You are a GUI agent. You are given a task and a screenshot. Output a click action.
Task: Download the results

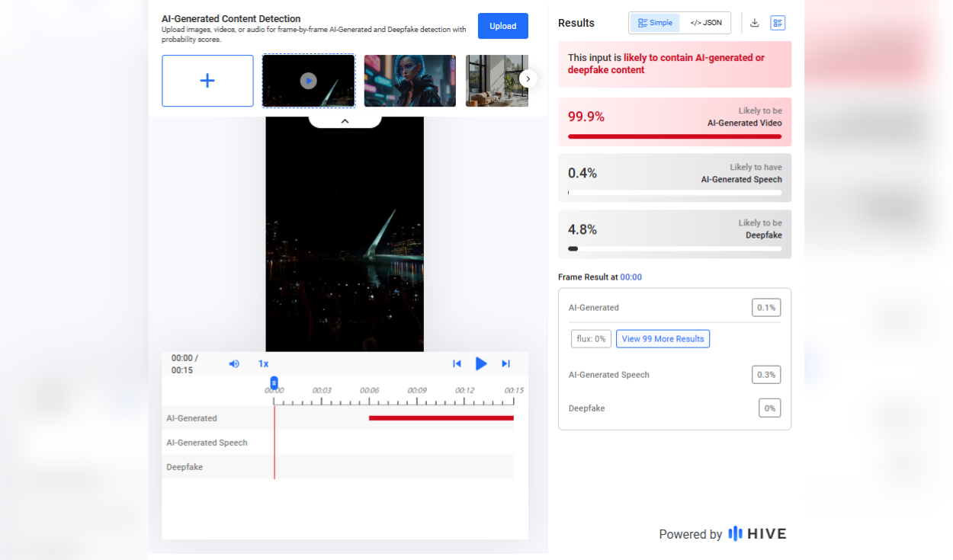pyautogui.click(x=755, y=23)
